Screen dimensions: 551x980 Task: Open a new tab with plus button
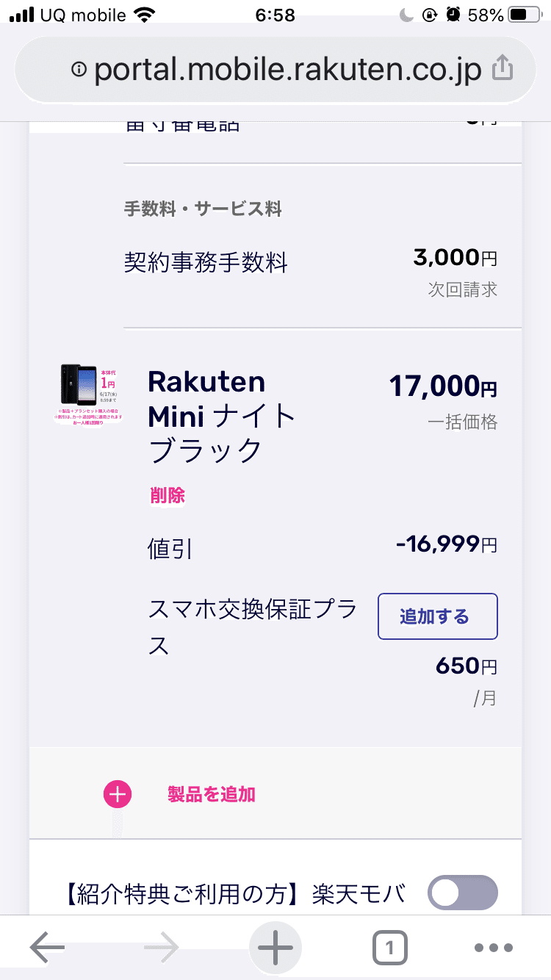pos(275,948)
